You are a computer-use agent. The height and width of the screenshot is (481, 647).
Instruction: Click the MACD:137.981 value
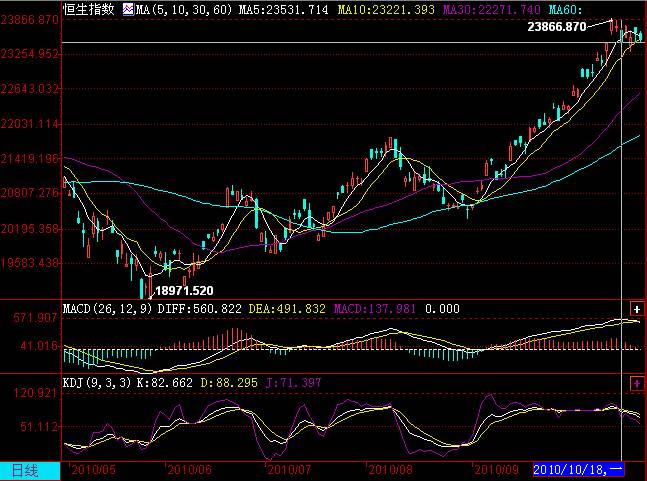coord(374,309)
